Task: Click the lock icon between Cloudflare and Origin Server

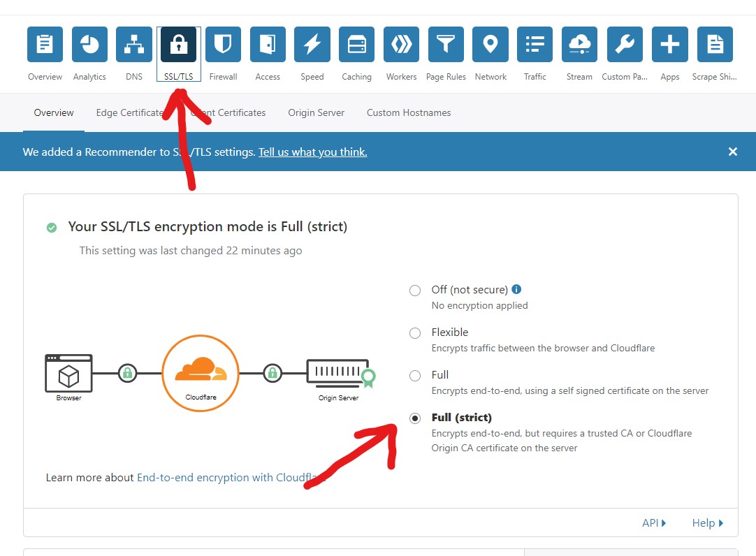Action: (272, 373)
